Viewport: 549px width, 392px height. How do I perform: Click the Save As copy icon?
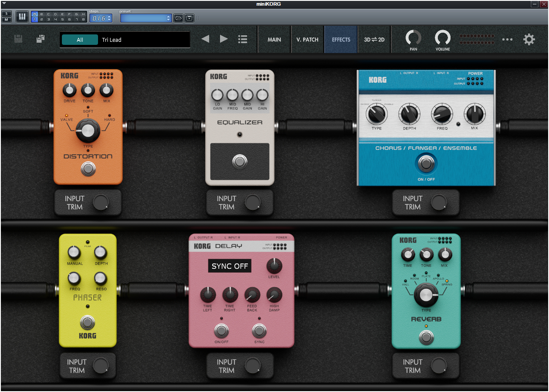[x=41, y=39]
